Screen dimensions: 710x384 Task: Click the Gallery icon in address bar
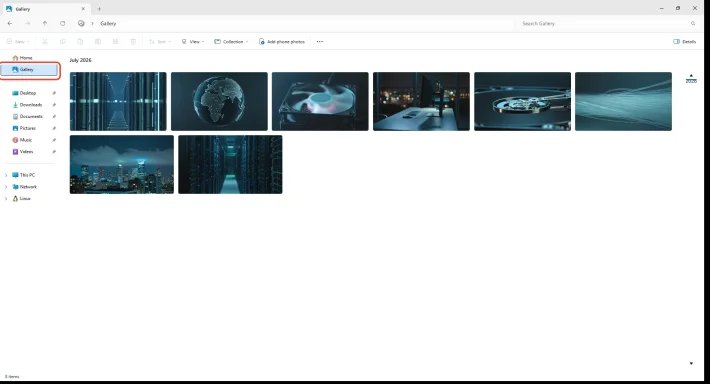(81, 24)
